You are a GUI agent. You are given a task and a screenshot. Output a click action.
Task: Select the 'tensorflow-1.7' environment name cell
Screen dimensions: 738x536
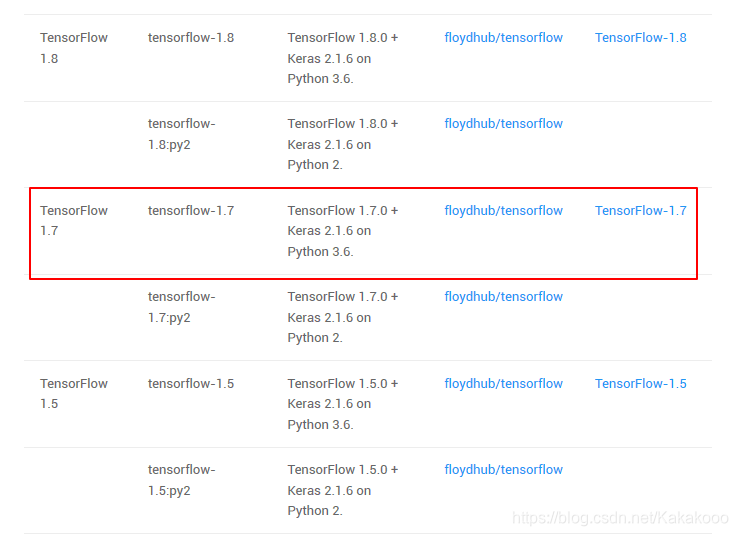click(x=191, y=211)
